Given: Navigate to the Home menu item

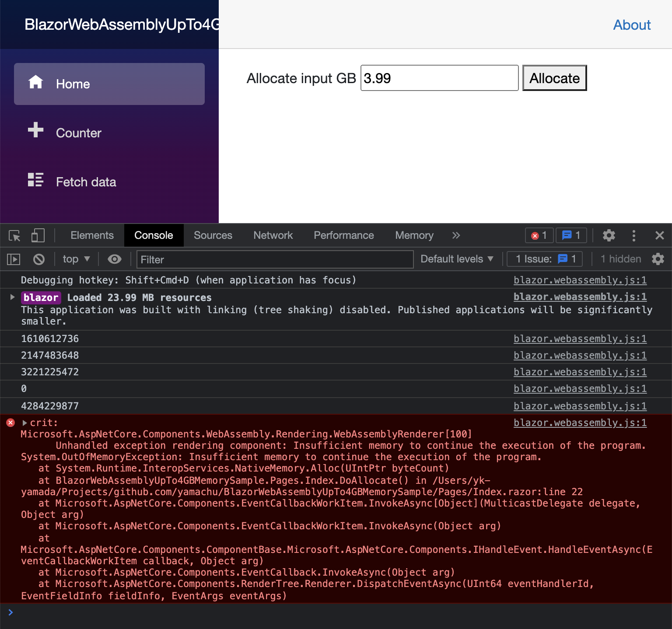Looking at the screenshot, I should click(109, 84).
